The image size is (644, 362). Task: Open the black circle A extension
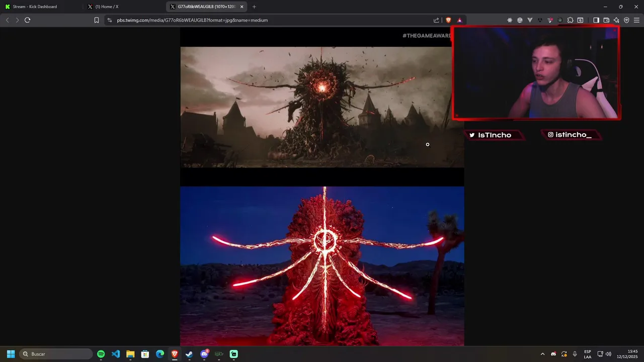540,20
